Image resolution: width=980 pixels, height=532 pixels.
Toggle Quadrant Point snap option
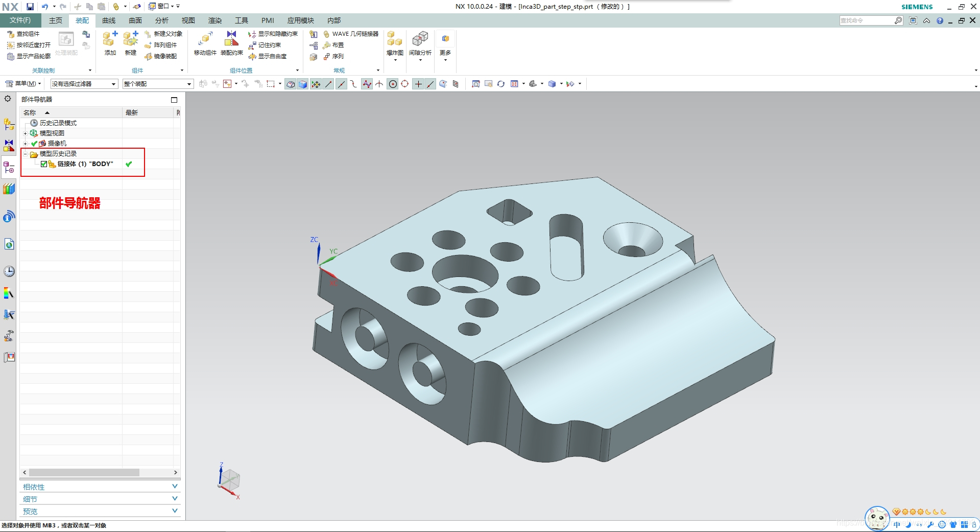point(405,84)
